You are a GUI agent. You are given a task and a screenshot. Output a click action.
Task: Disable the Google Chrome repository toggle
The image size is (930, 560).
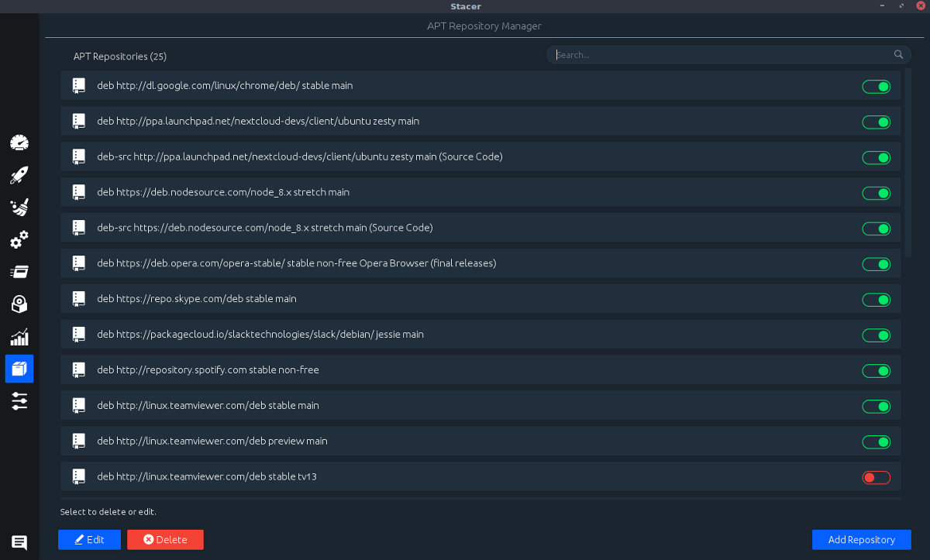click(x=876, y=86)
